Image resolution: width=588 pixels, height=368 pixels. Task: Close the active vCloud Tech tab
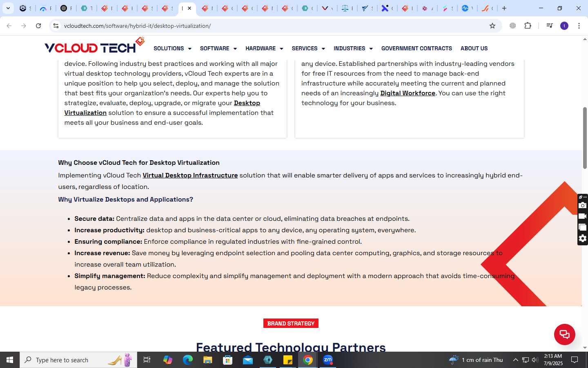(189, 8)
